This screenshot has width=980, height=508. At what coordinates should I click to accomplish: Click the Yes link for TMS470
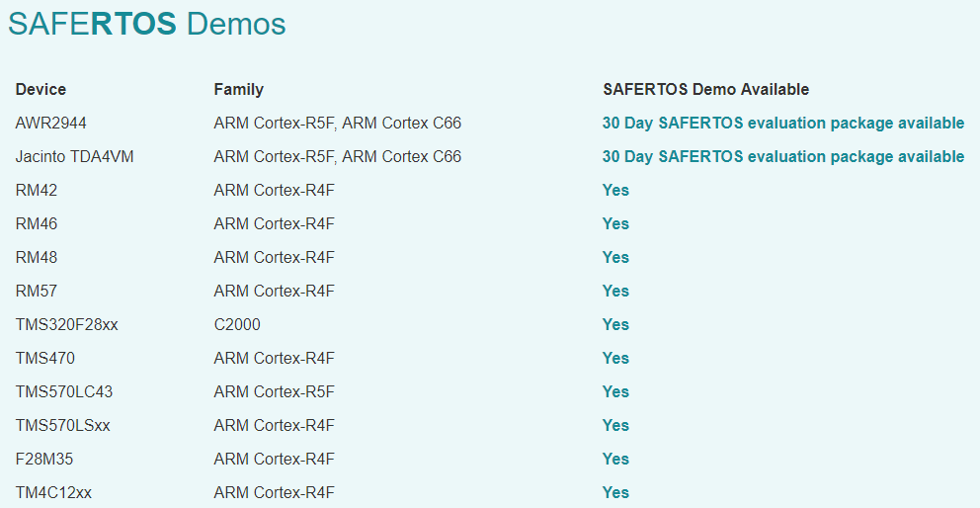[615, 359]
